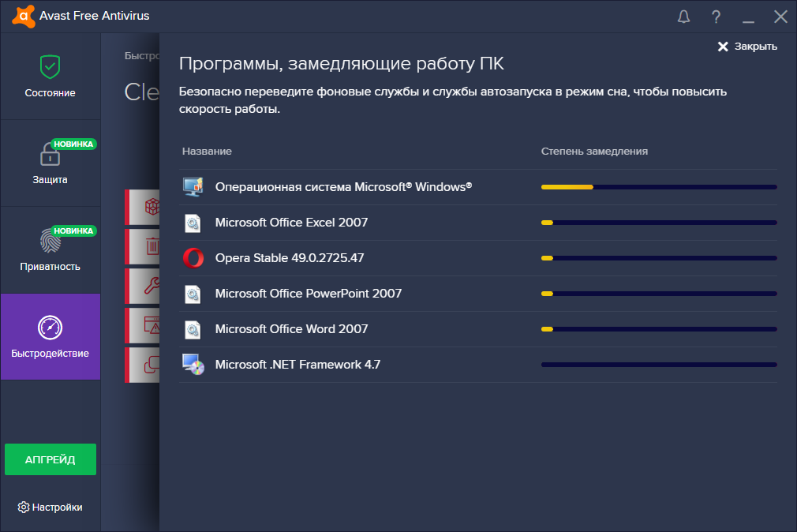Select the Быстродействие section label
This screenshot has height=532, width=797.
50,354
